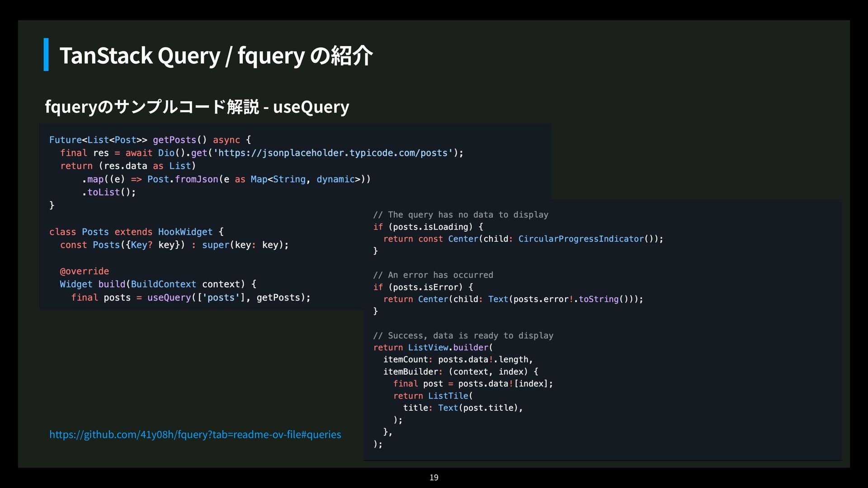The image size is (868, 488).
Task: Click 'Widget build(BuildContext context) {' line
Action: click(x=158, y=284)
